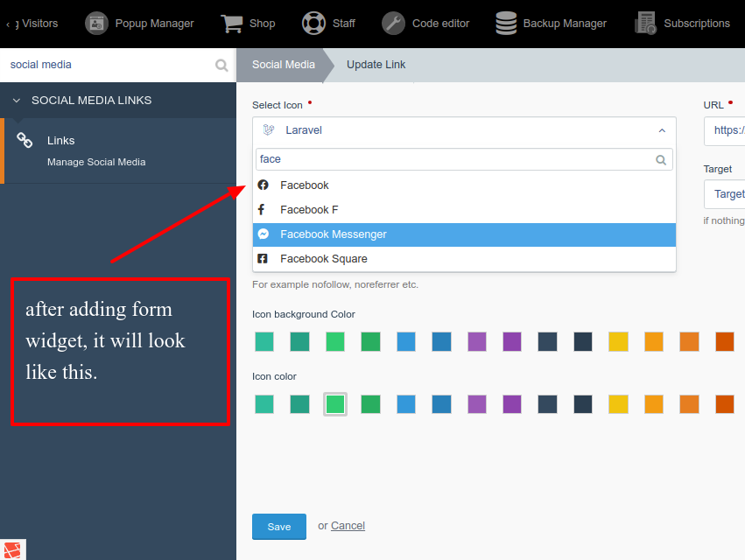Select darkest navy icon color swatch

tap(583, 404)
